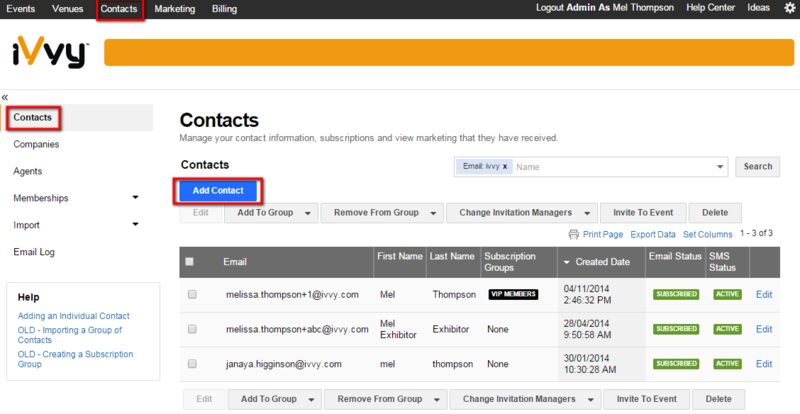Click the printer icon beside Print Page

[573, 234]
